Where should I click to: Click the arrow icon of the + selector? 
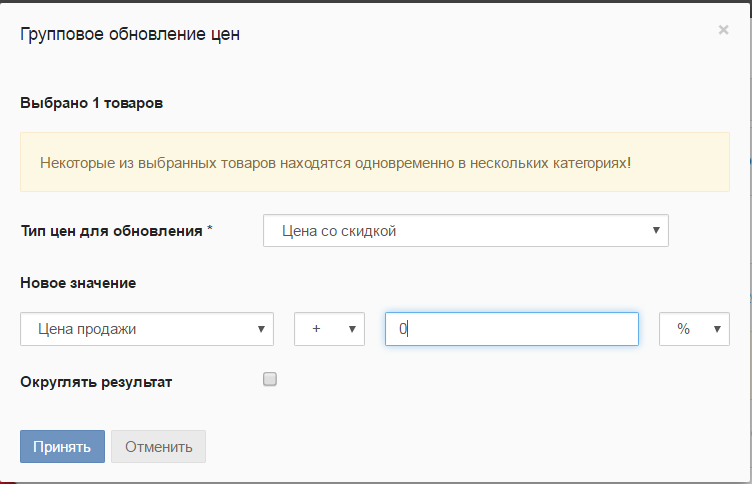(x=352, y=329)
